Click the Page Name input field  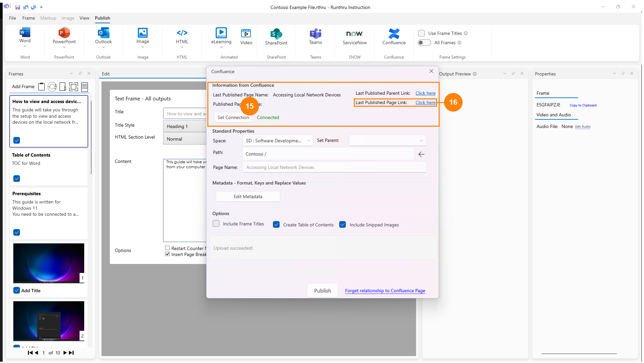point(334,167)
